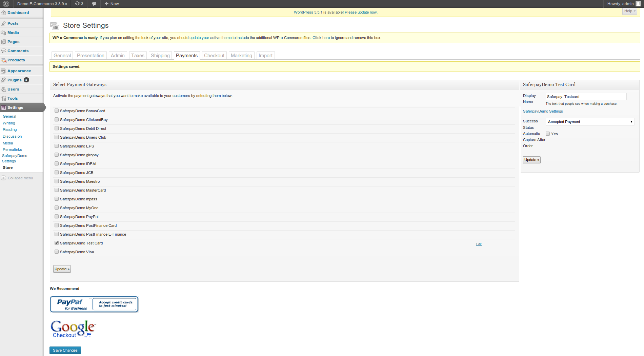The width and height of the screenshot is (644, 356).
Task: Click the Collapse menu arrow icon
Action: (3, 178)
